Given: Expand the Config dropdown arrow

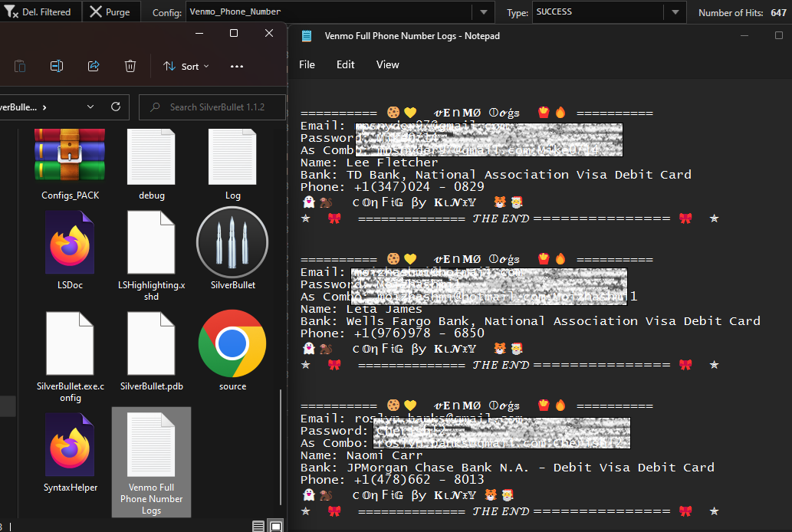Looking at the screenshot, I should pos(483,12).
